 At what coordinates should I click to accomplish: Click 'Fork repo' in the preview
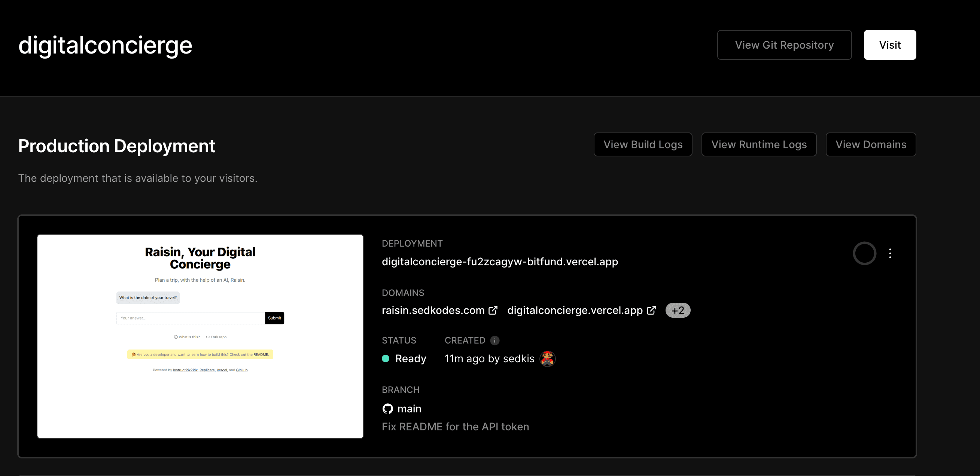216,337
